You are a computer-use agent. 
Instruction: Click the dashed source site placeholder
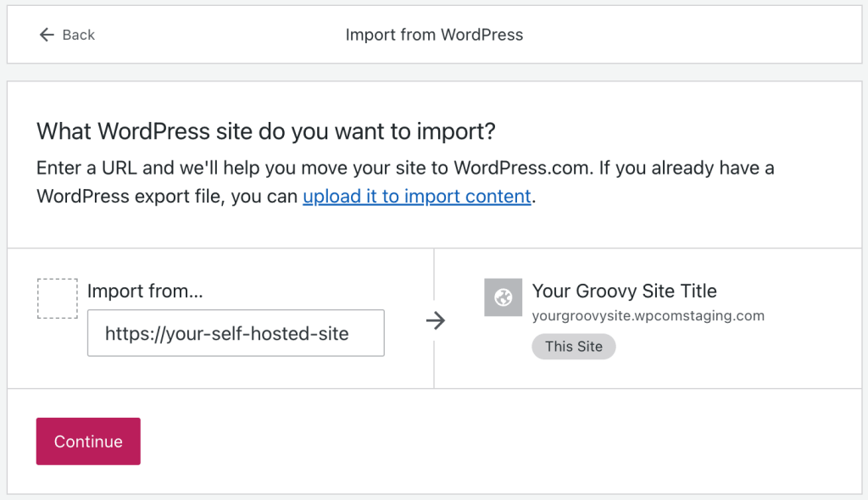(58, 298)
